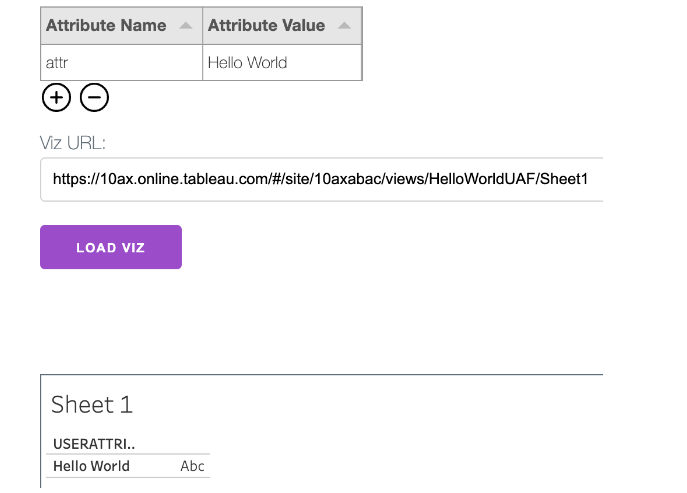The image size is (687, 493).
Task: Click sort arrow in Attribute Value header
Action: [x=344, y=26]
